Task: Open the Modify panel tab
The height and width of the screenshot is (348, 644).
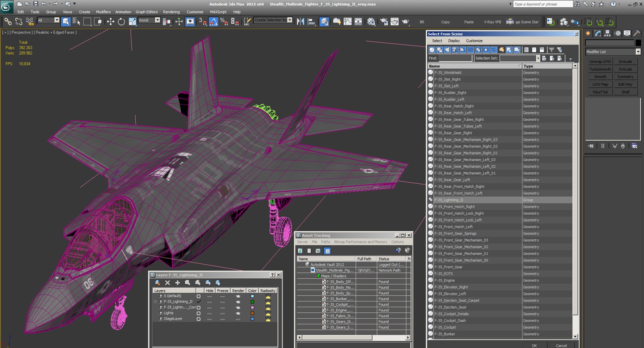Action: pos(598,33)
